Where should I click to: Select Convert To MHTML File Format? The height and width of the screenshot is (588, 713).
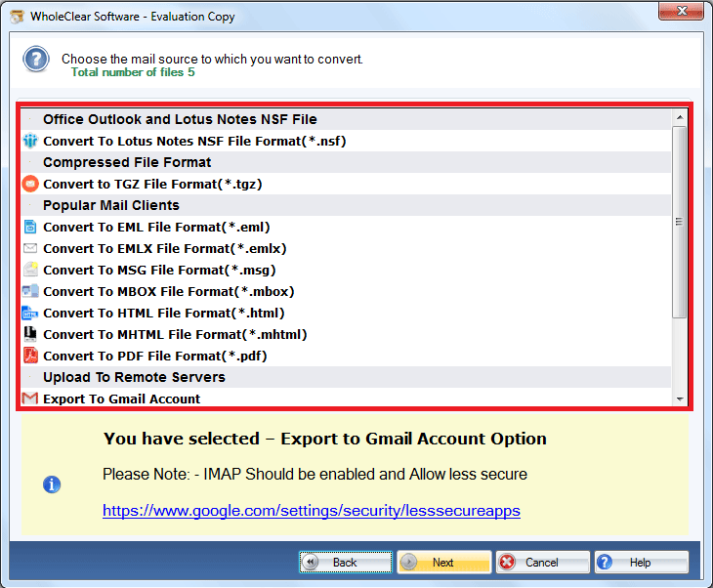(346, 334)
